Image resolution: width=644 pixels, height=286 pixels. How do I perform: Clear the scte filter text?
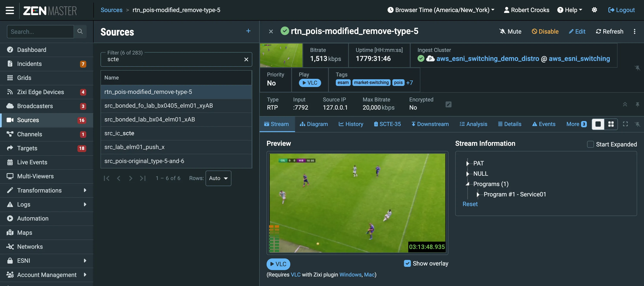(x=246, y=59)
